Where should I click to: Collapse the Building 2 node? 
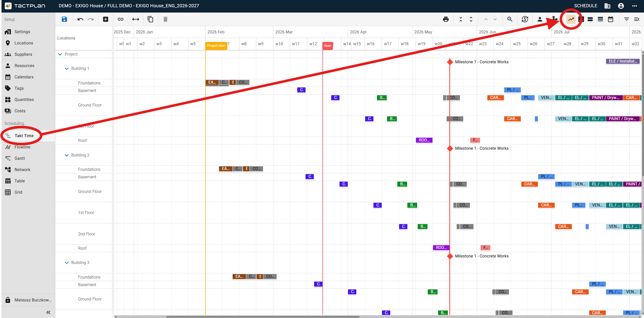[x=67, y=155]
